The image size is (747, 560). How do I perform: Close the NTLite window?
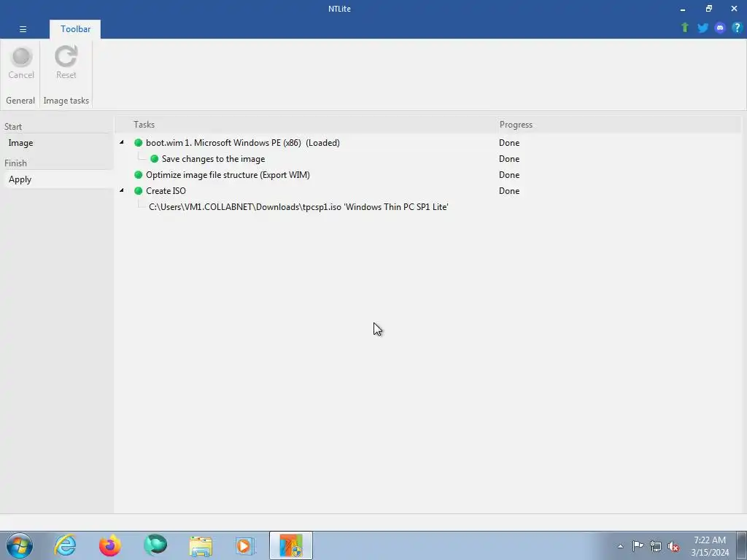pyautogui.click(x=734, y=9)
